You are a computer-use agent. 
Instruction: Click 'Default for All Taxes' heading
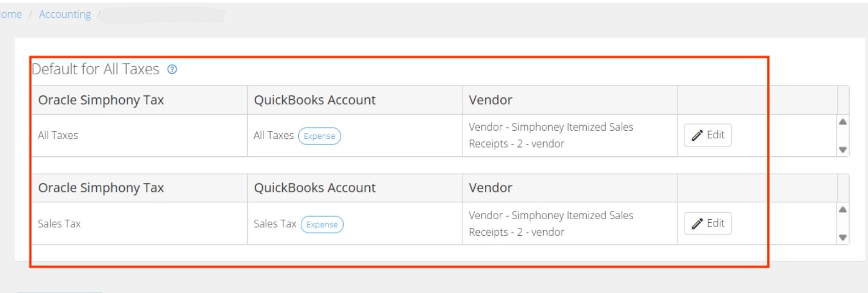(x=96, y=69)
